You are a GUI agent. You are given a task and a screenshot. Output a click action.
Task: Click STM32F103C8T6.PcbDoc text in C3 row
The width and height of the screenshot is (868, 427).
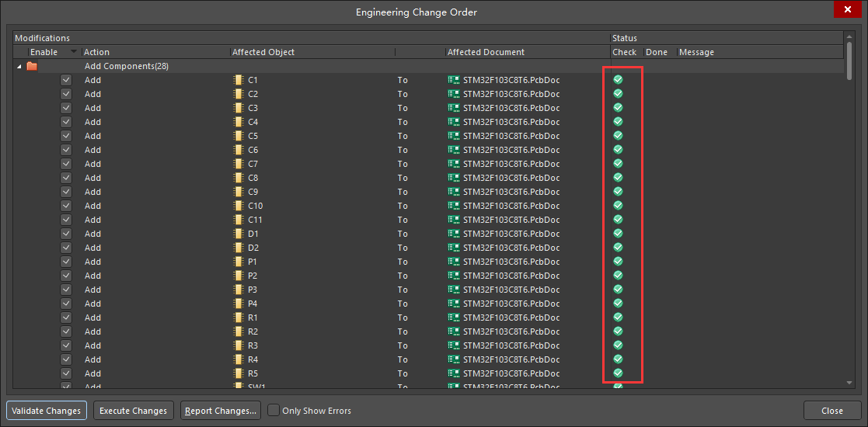511,108
